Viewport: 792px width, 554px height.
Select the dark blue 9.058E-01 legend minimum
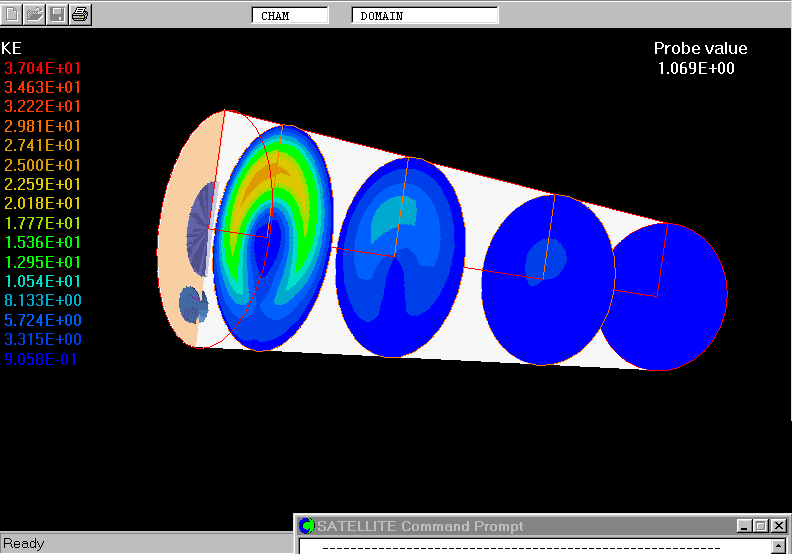(x=43, y=360)
